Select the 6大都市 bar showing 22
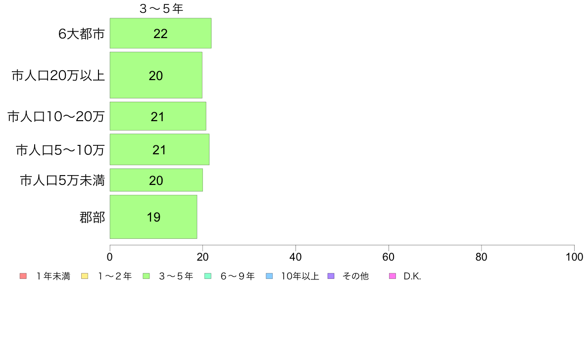Image resolution: width=588 pixels, height=364 pixels. pyautogui.click(x=160, y=33)
